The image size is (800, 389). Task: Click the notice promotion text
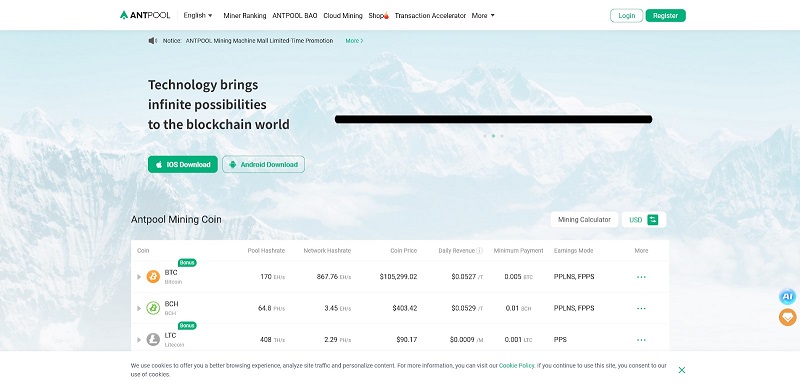[259, 41]
